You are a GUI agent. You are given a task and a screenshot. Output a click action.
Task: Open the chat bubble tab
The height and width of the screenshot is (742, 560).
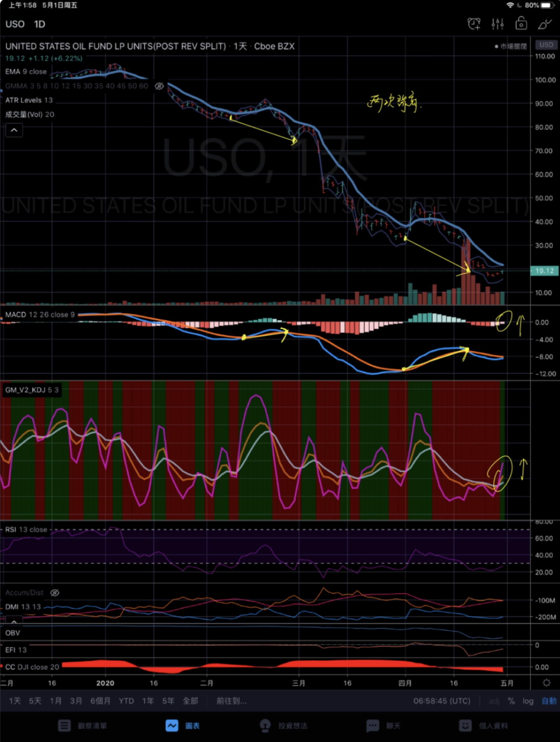click(x=372, y=726)
